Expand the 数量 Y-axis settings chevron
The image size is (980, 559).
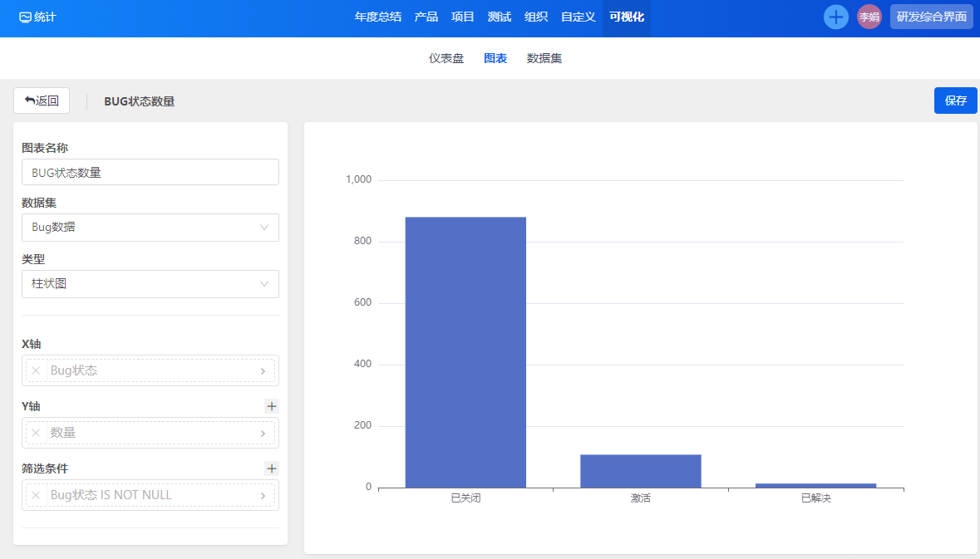point(263,434)
